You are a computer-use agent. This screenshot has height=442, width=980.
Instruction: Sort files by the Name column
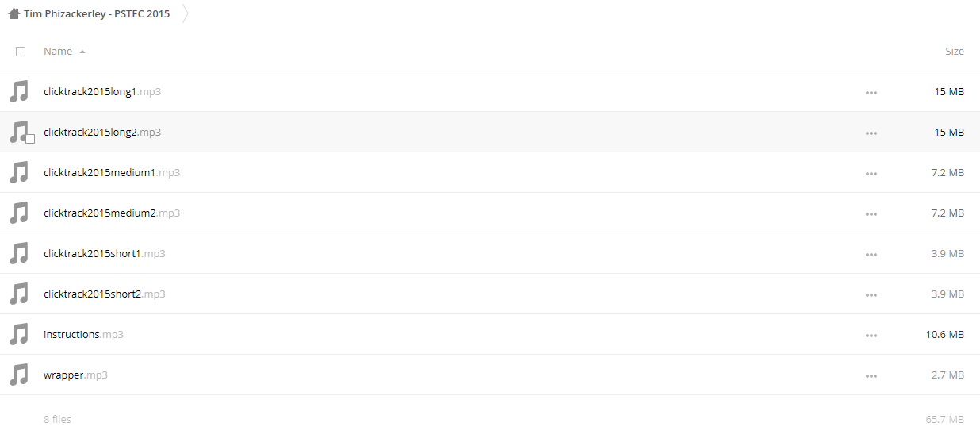coord(58,51)
